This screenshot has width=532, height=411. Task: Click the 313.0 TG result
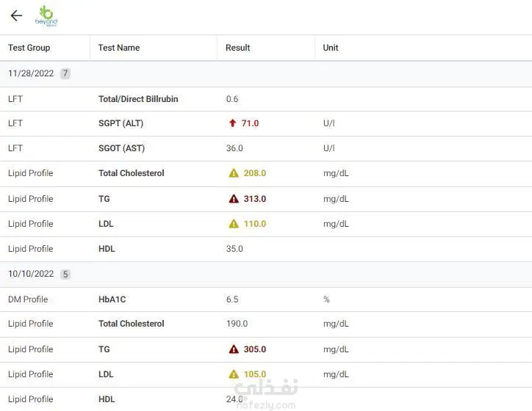tap(255, 199)
